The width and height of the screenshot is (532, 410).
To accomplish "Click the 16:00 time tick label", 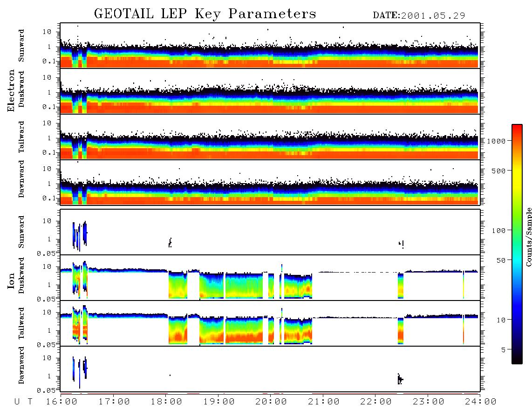I will tap(61, 402).
